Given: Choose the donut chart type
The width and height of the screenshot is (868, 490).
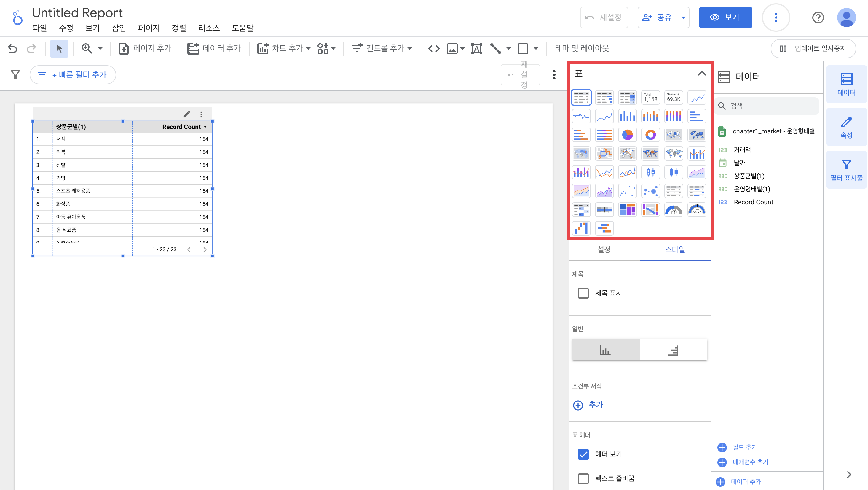Looking at the screenshot, I should click(x=650, y=135).
